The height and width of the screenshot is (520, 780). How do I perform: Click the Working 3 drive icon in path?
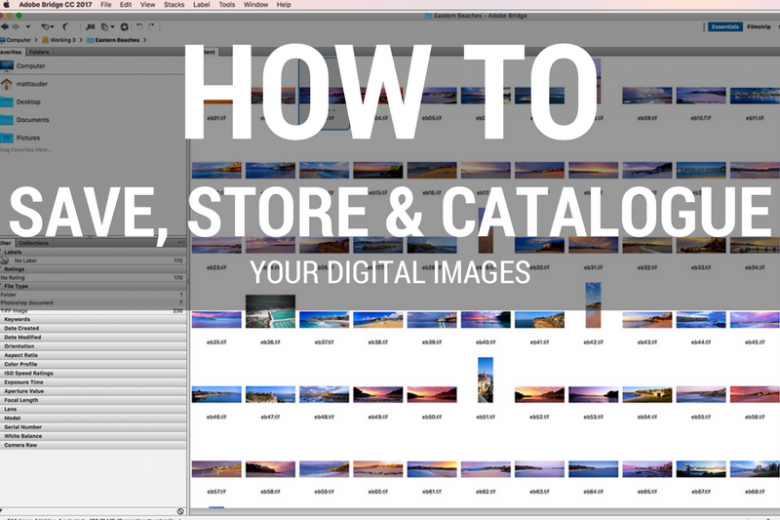(x=46, y=40)
